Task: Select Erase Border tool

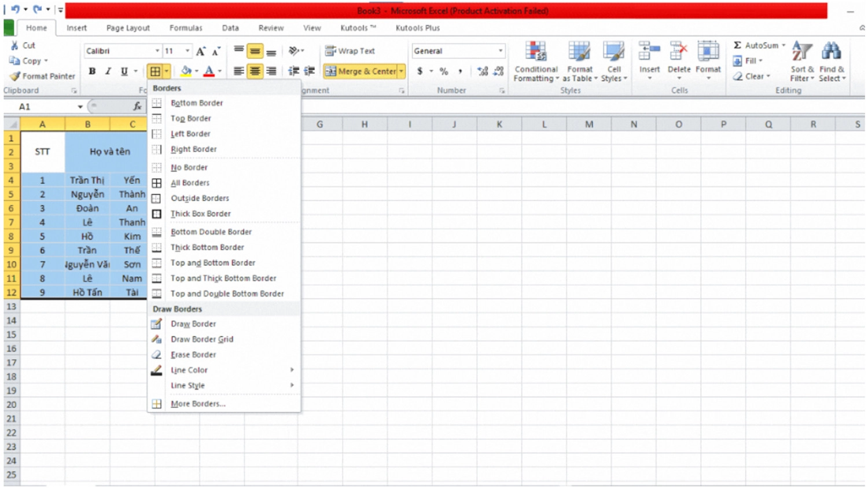Action: pyautogui.click(x=225, y=354)
